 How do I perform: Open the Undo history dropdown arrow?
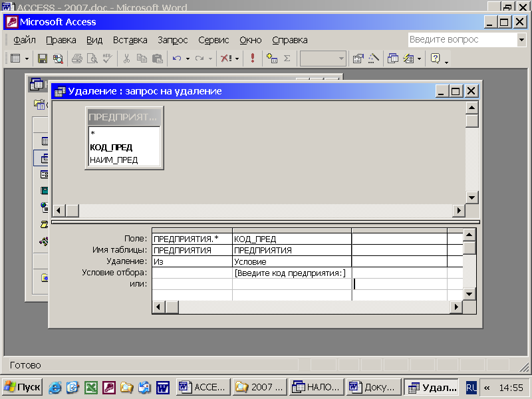click(188, 59)
